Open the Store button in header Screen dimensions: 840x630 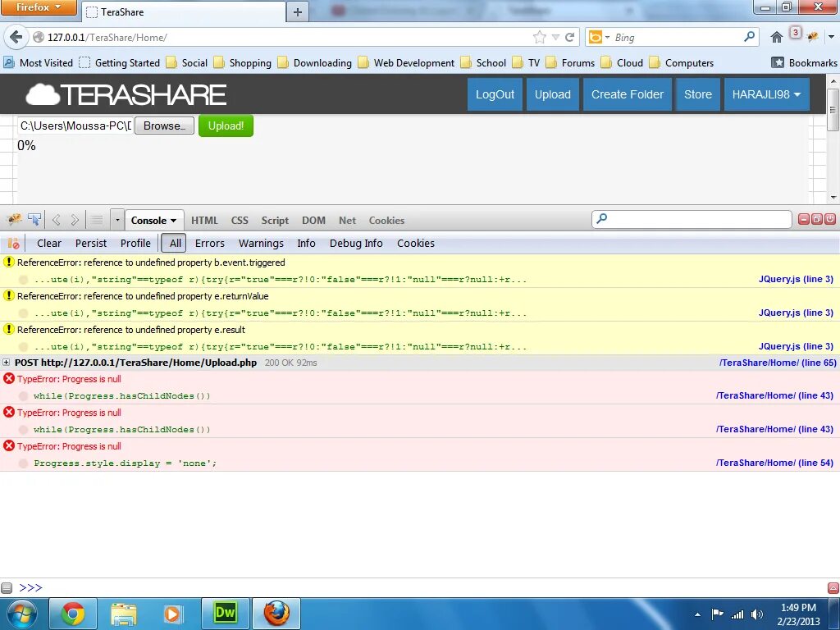pos(697,94)
